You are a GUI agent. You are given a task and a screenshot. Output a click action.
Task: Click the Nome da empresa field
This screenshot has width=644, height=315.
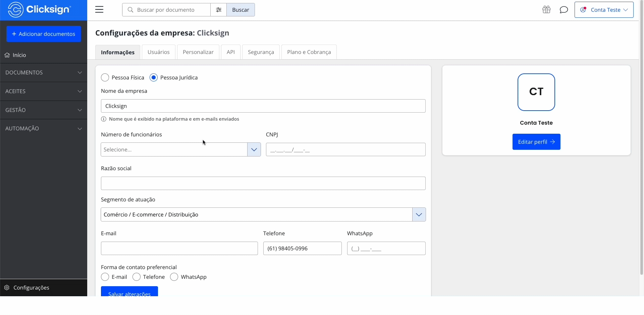(263, 106)
